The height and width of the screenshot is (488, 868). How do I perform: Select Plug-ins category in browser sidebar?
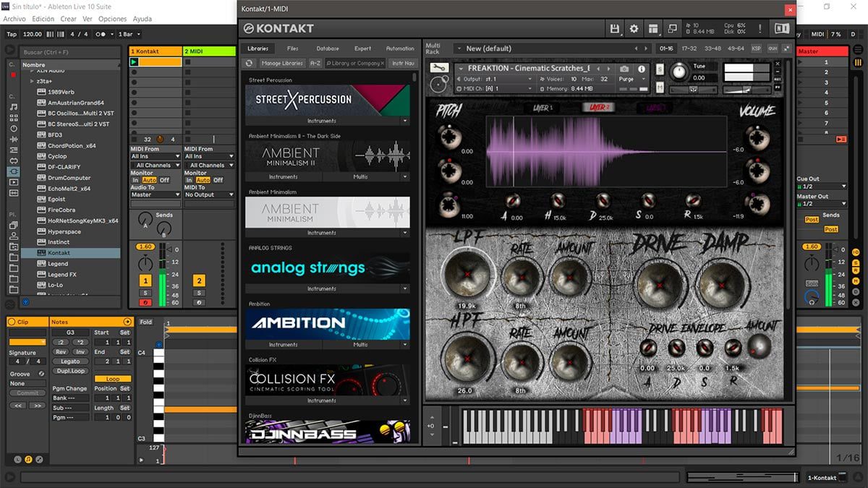pos(14,171)
